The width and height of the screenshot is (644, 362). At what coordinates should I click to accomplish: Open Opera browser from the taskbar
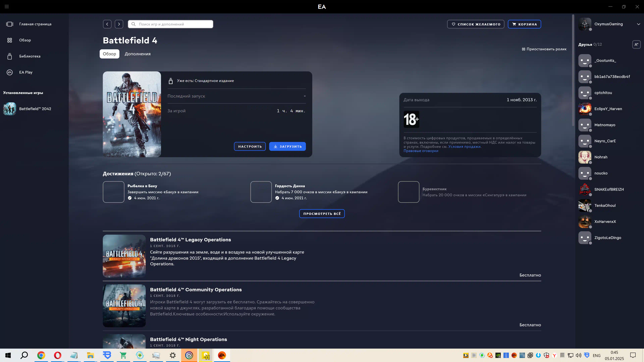[58, 355]
